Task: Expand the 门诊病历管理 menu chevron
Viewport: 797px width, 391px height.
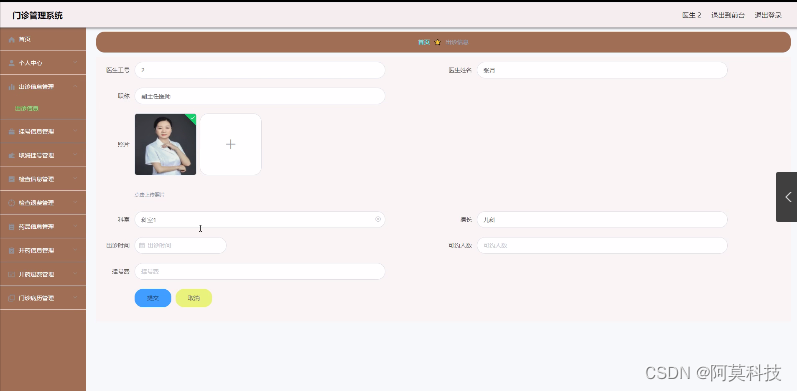Action: [75, 297]
